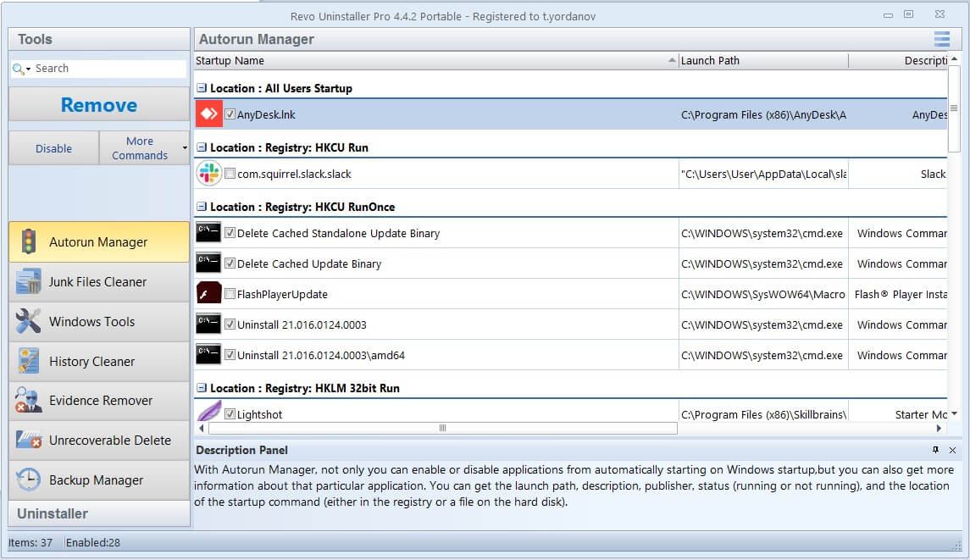
Task: Focus the Search input field
Action: coord(108,69)
